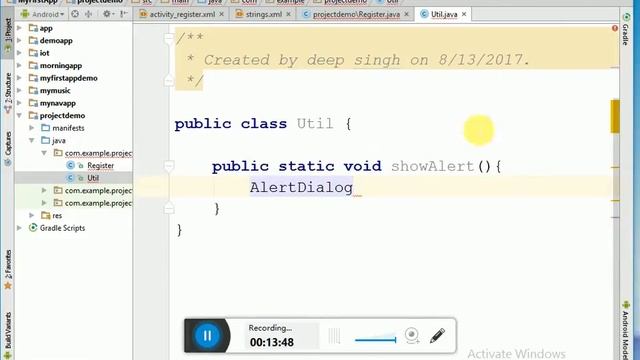The image size is (640, 360).
Task: Click the yellow warning stripe on scrollbar
Action: pos(615,116)
